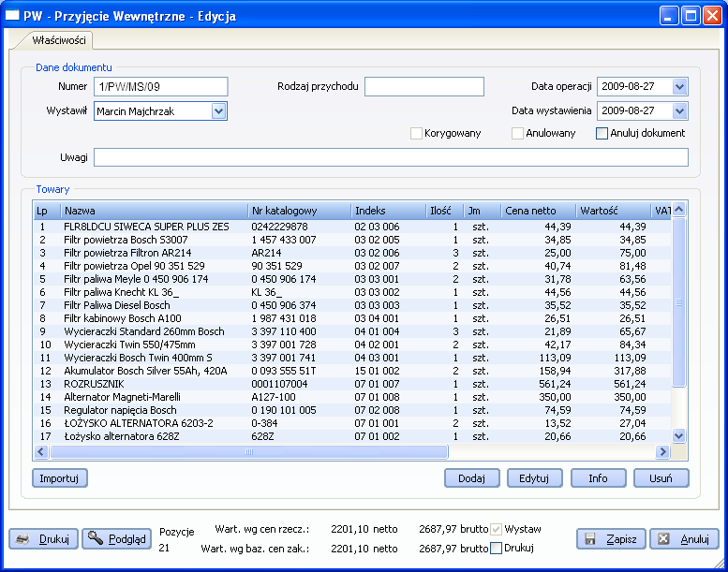Image resolution: width=728 pixels, height=572 pixels.
Task: Select row Filtr powietrza Filtron AR214
Action: pos(352,253)
